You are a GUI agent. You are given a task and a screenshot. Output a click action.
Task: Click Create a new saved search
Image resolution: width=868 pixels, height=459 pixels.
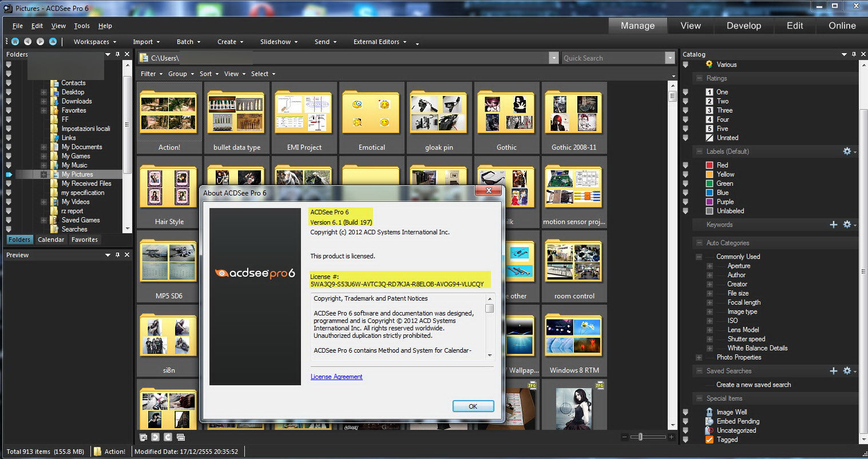(x=754, y=385)
